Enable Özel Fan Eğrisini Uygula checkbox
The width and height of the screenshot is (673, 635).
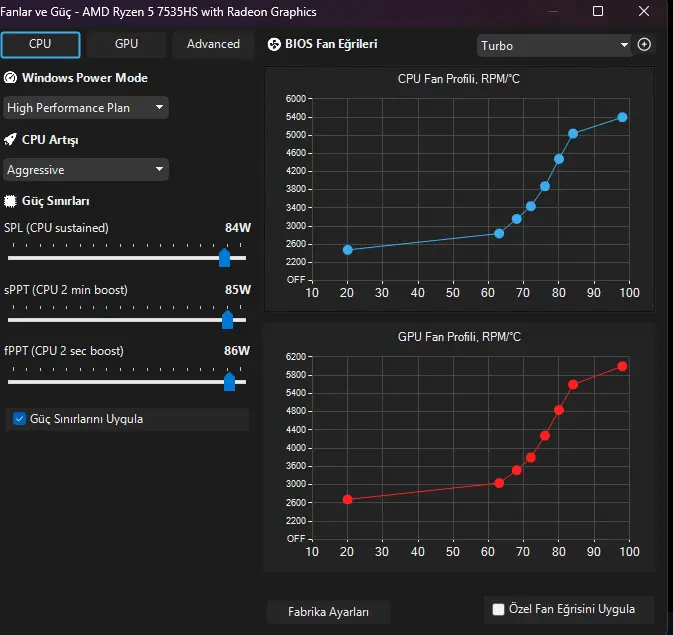498,609
